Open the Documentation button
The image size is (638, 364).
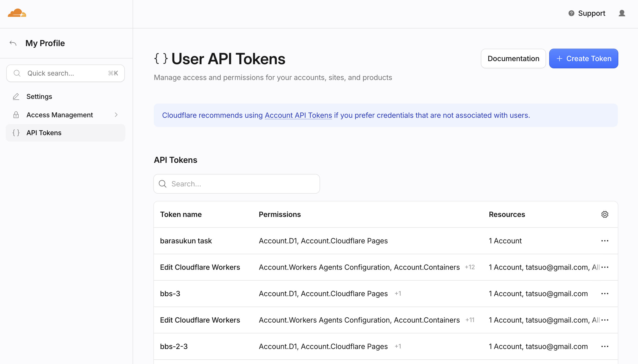513,59
